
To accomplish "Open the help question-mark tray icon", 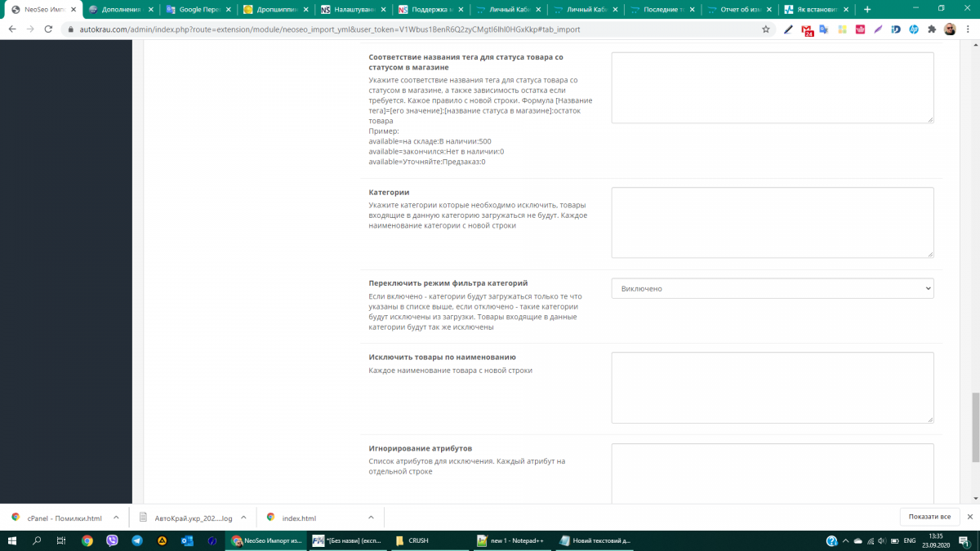I will (831, 540).
